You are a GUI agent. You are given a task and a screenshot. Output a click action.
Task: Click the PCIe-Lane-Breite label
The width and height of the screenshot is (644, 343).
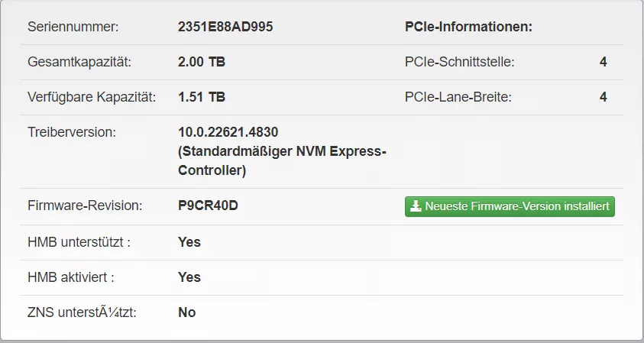(x=458, y=97)
